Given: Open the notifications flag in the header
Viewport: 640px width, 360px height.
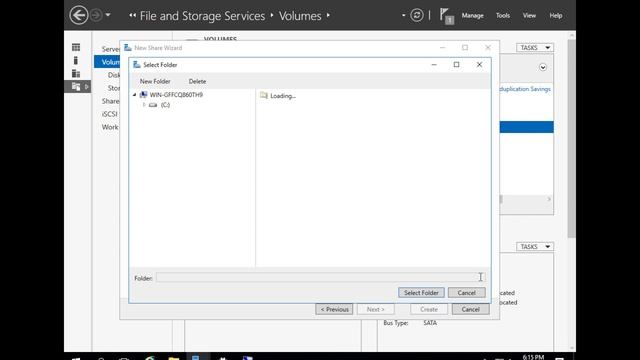Looking at the screenshot, I should click(446, 16).
